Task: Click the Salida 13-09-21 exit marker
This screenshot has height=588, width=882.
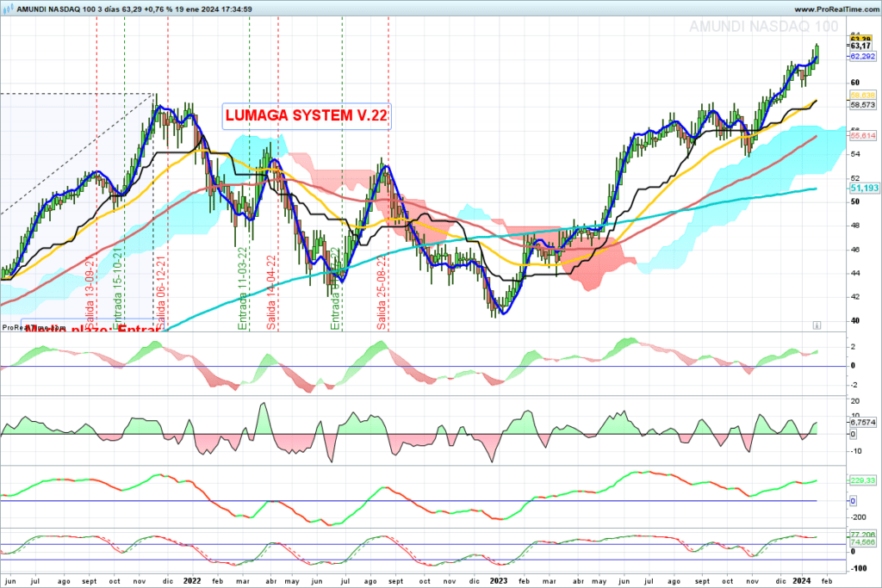Action: [90, 293]
